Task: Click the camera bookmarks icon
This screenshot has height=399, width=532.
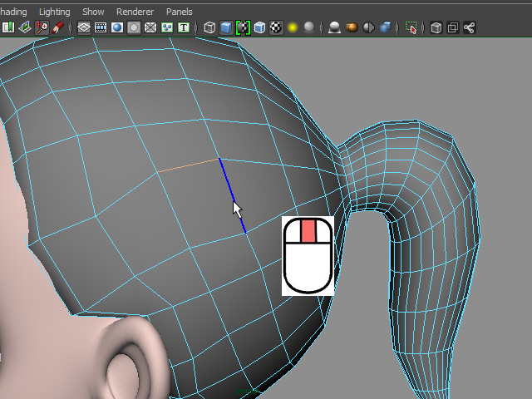Action: [8, 27]
